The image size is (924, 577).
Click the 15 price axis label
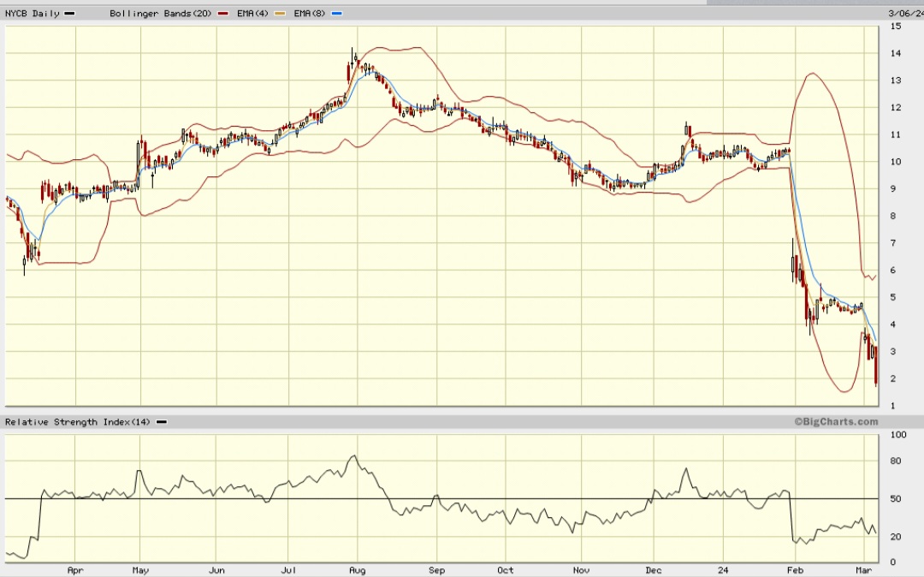[x=896, y=26]
